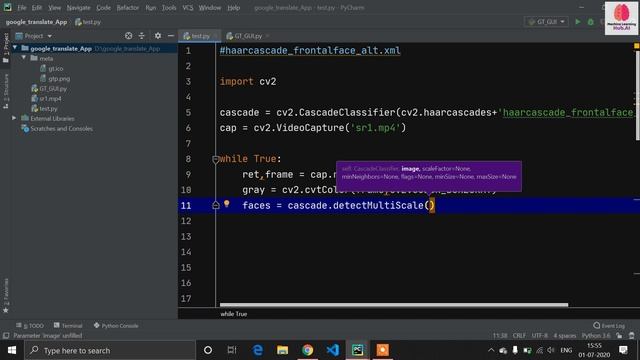Click the haarcascade_frontalface string link on line 5
Image resolution: width=640 pixels, height=360 pixels.
point(567,112)
